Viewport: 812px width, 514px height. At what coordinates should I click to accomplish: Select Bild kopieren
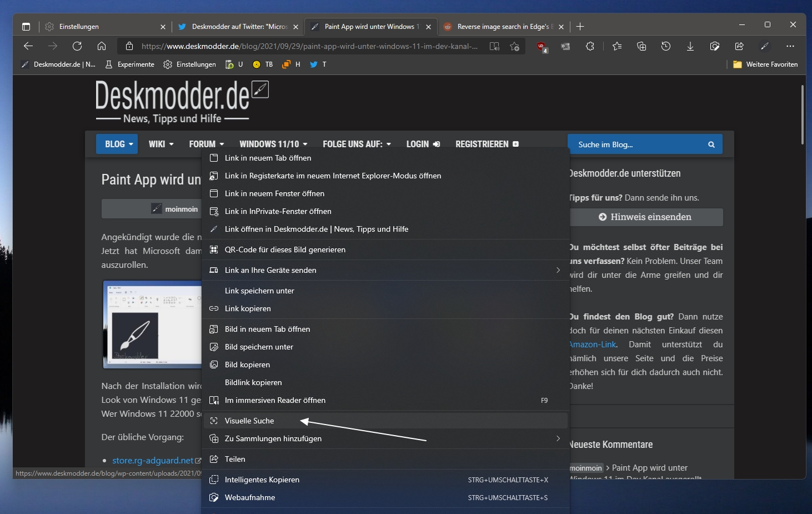tap(385, 365)
